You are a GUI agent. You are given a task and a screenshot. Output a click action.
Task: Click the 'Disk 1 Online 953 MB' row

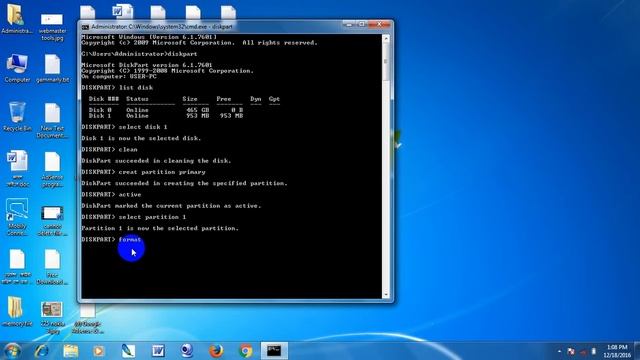(x=166, y=116)
